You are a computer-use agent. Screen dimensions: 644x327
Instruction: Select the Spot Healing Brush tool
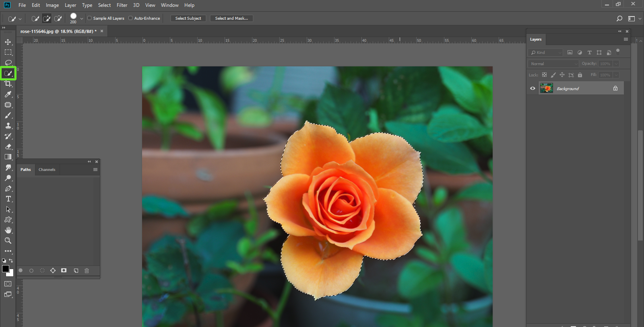(8, 105)
